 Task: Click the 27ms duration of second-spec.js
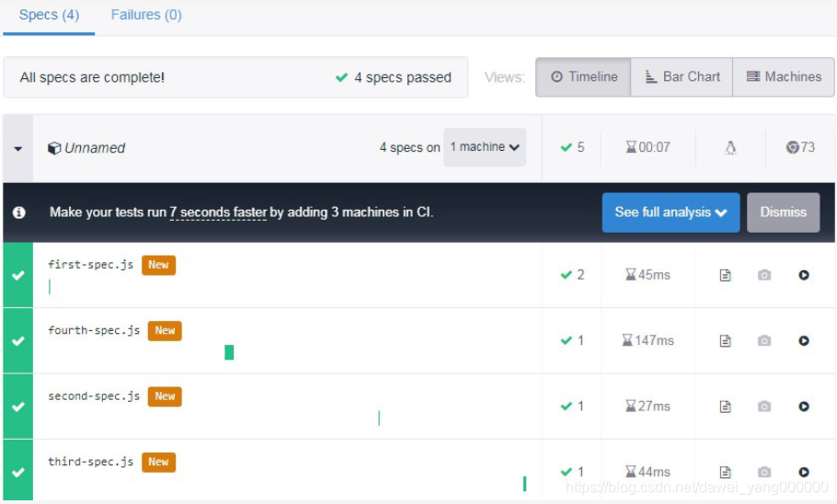tap(648, 407)
